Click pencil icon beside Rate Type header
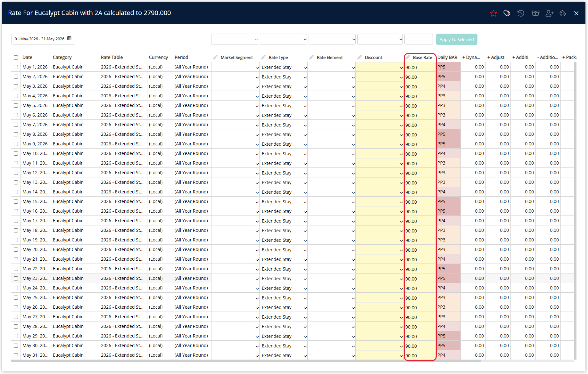 click(x=263, y=57)
